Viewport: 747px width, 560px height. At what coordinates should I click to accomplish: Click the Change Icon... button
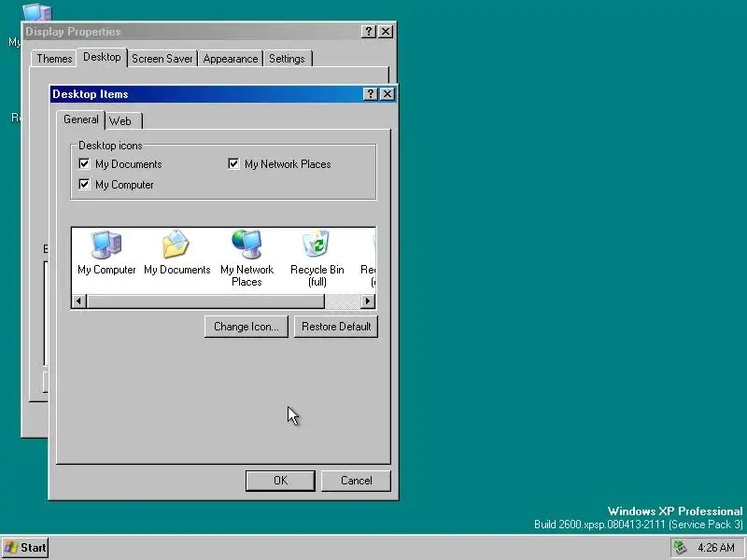pos(247,327)
